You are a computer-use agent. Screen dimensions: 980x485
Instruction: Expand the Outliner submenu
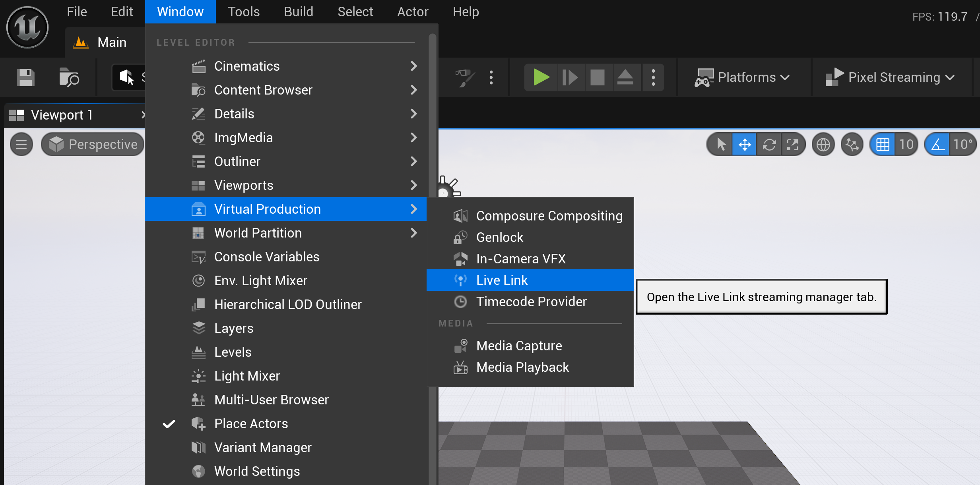(286, 161)
